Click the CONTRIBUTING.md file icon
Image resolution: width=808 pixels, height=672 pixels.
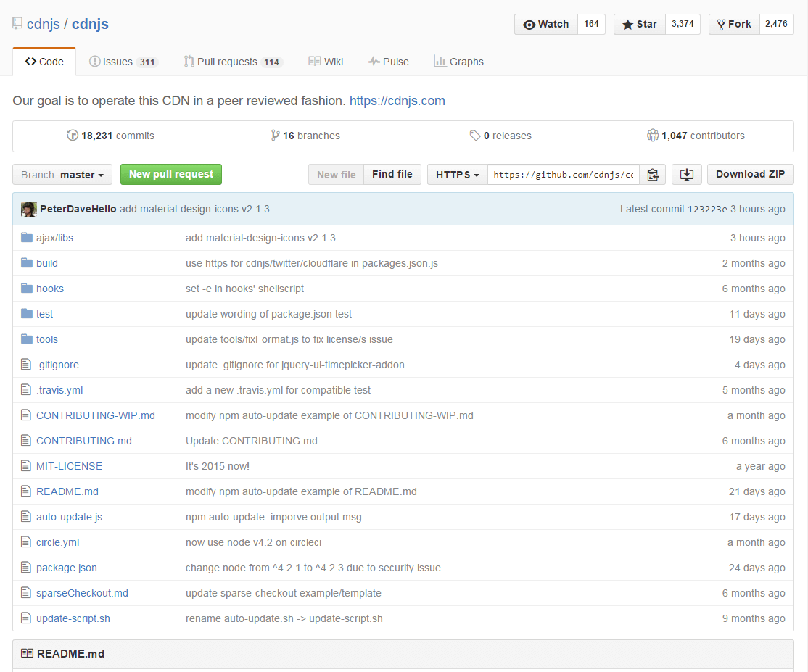[x=26, y=440]
